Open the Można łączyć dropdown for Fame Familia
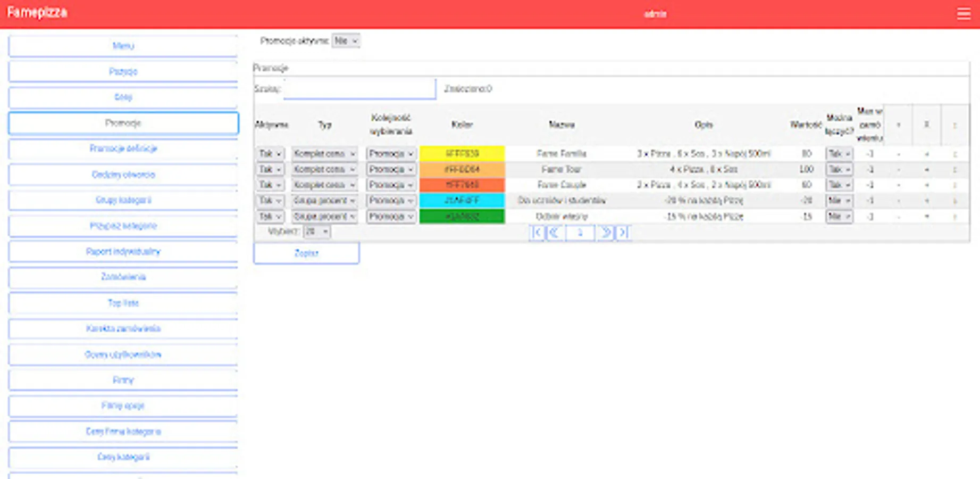This screenshot has height=479, width=980. (x=839, y=154)
